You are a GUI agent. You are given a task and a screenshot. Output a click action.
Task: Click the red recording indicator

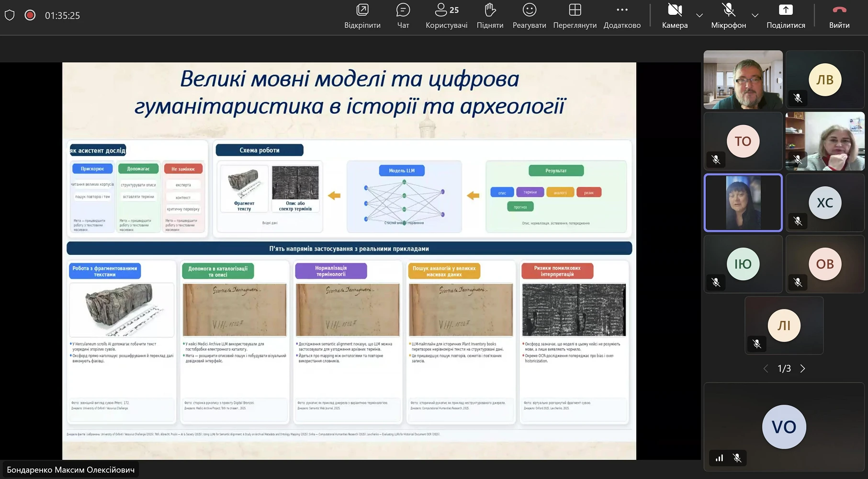point(30,15)
